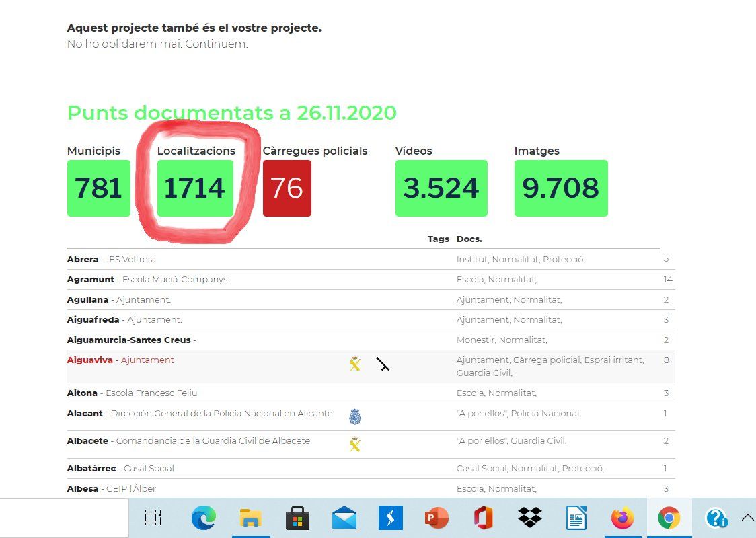The height and width of the screenshot is (538, 756).
Task: Open Dropbox from the taskbar
Action: point(530,518)
